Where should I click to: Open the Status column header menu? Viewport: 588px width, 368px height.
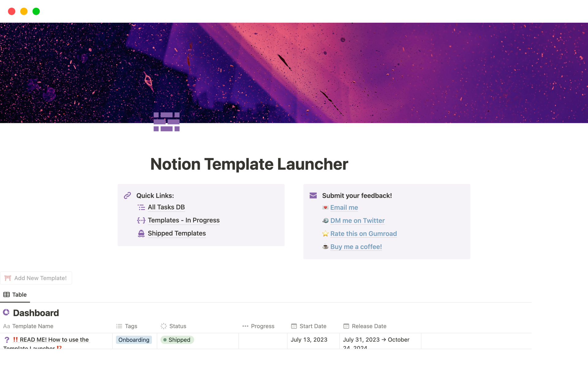[178, 326]
